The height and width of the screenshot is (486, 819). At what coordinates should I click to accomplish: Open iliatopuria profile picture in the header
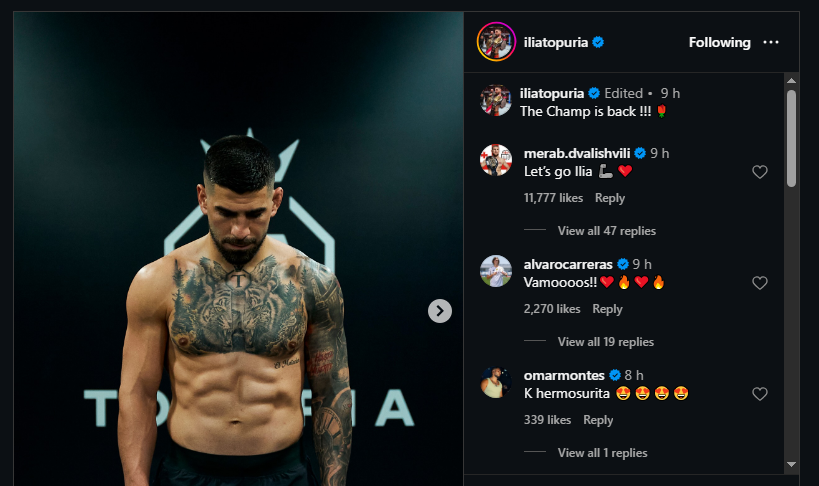[x=496, y=42]
